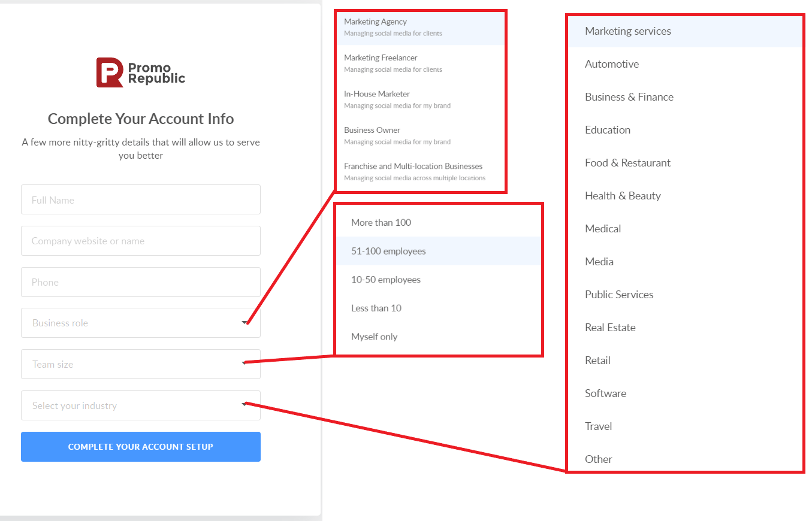
Task: Expand the Select your industry dropdown
Action: [x=141, y=405]
